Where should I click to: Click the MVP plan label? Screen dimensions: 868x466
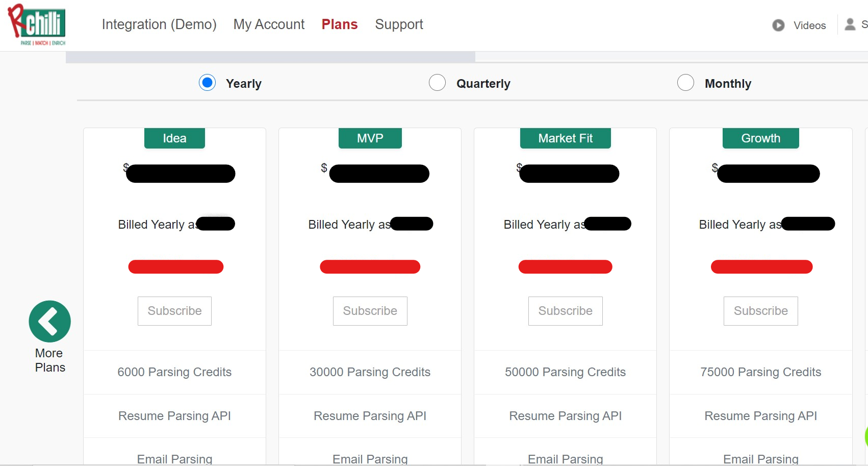(x=370, y=138)
